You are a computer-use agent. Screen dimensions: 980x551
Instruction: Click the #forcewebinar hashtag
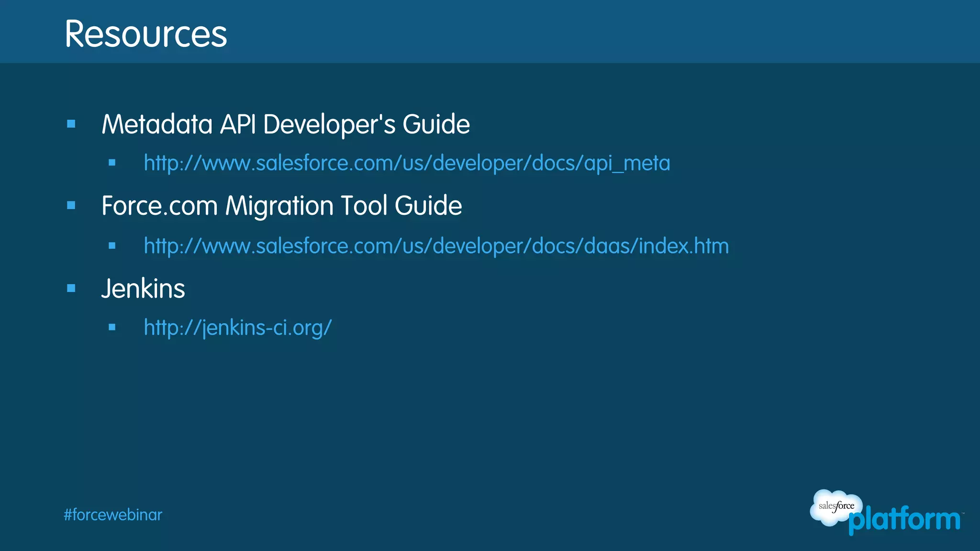coord(113,515)
